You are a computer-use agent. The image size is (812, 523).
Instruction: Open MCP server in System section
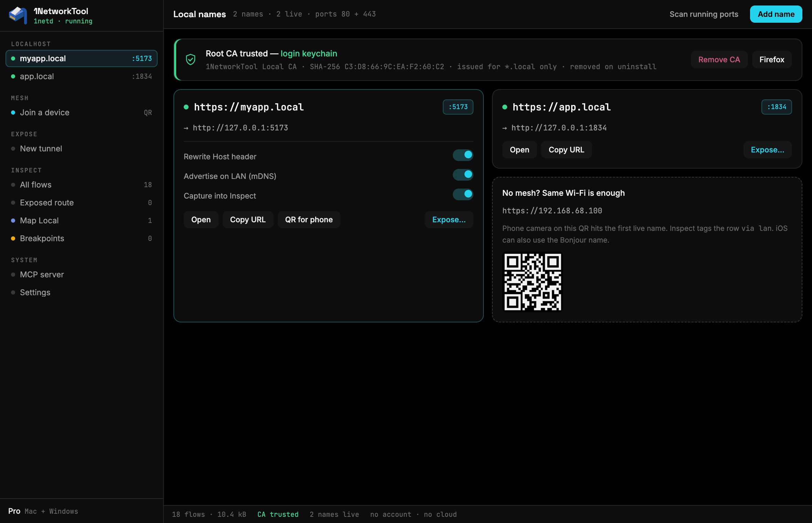[82, 275]
